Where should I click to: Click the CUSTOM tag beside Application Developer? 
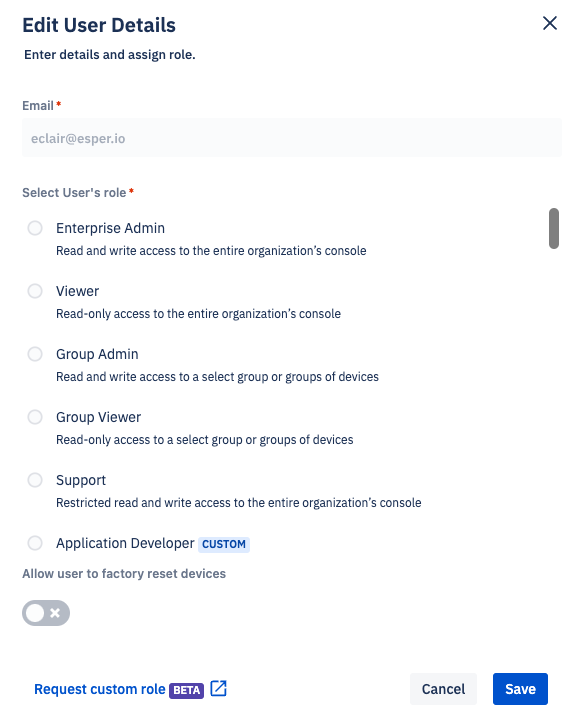point(223,544)
